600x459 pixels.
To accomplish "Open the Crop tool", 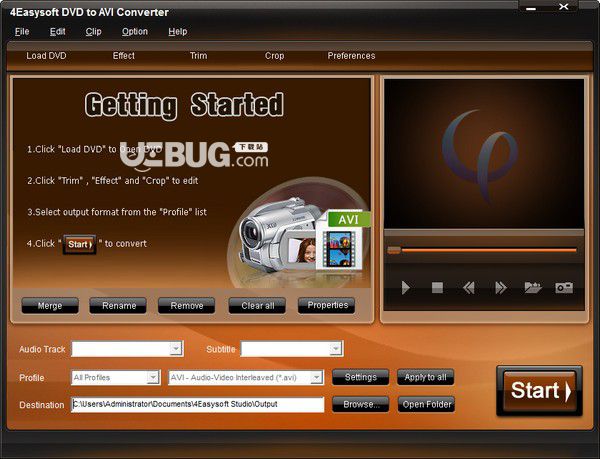I will click(x=274, y=56).
